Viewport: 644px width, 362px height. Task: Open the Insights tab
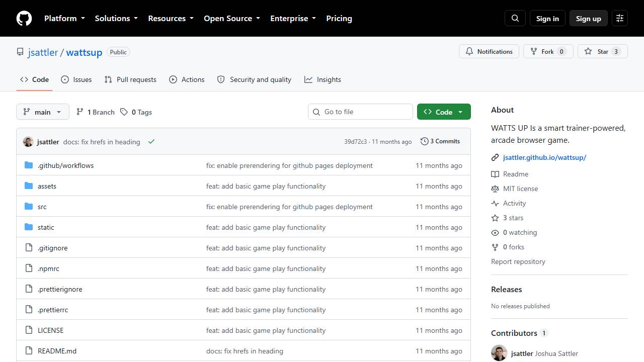pos(323,79)
